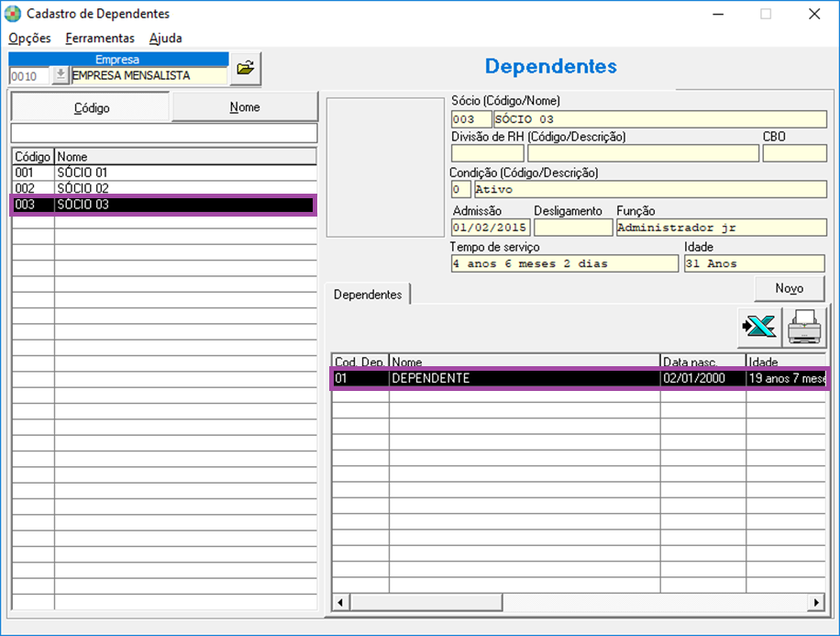840x636 pixels.
Task: Click the Data nasc. column header
Action: pyautogui.click(x=702, y=362)
